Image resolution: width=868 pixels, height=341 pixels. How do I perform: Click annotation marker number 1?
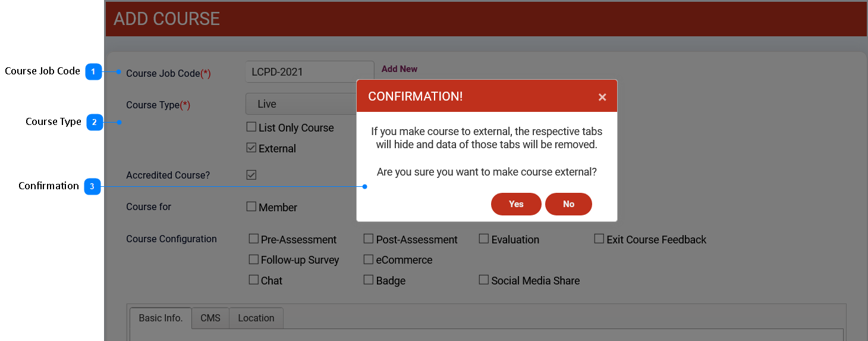(93, 72)
